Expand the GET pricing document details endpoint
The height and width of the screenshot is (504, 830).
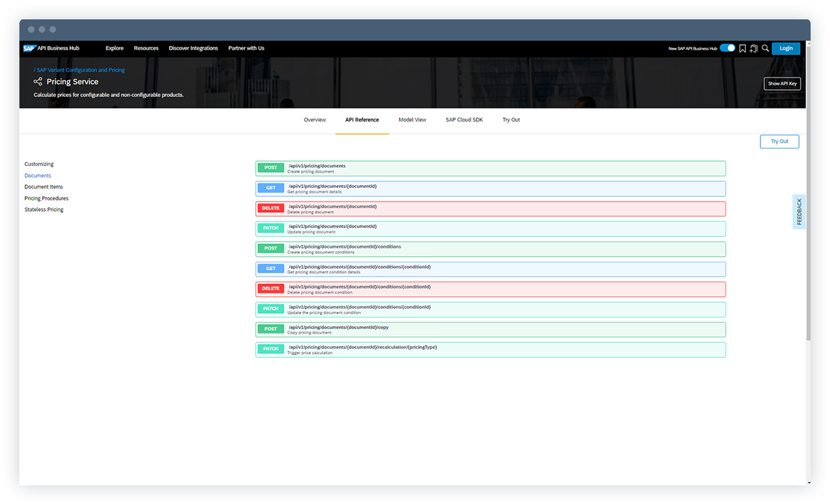(491, 188)
